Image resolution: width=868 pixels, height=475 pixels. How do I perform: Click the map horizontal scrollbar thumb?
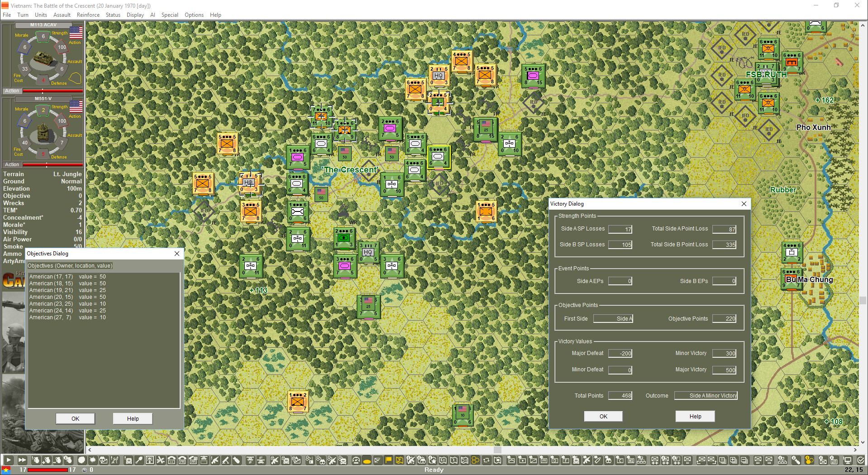click(497, 450)
